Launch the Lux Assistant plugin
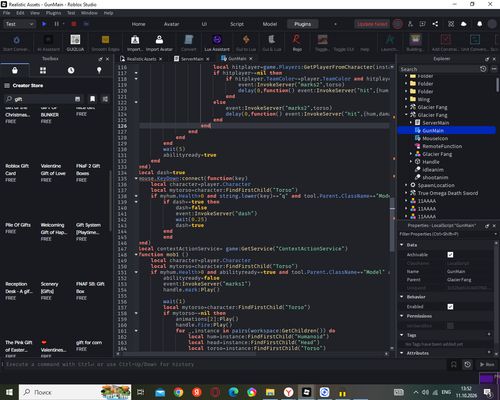Screen dimensions: 500x400 tap(217, 43)
